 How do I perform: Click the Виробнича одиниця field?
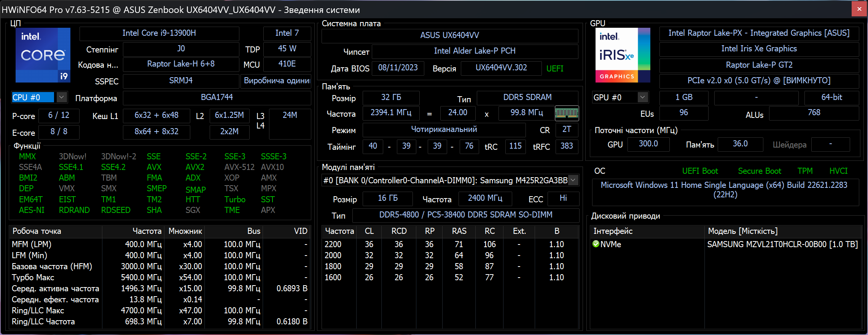(276, 81)
